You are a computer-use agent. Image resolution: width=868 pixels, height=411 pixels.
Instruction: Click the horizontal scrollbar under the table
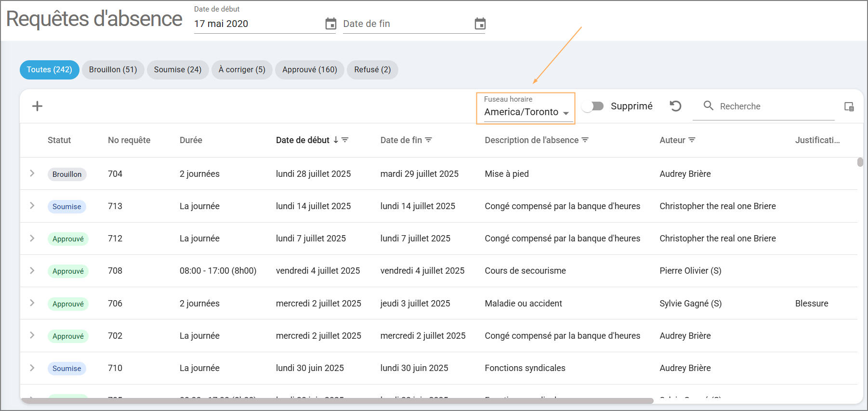pyautogui.click(x=337, y=401)
